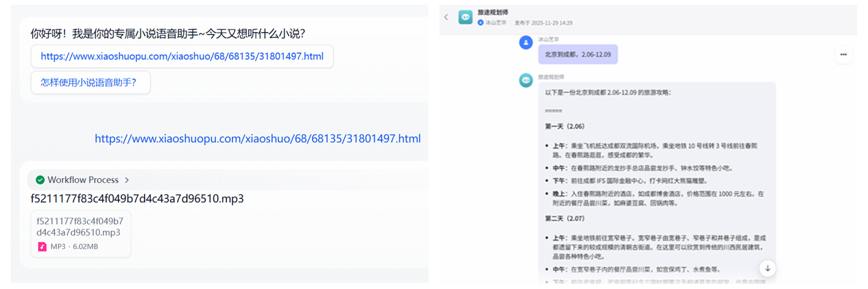Click the 第二天 (2.07) heading

tap(565, 219)
